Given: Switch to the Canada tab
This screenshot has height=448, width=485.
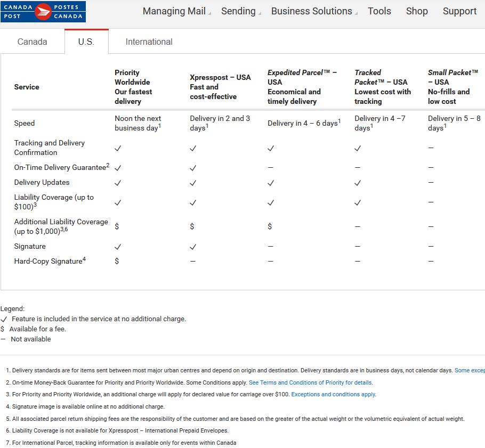Looking at the screenshot, I should 32,42.
